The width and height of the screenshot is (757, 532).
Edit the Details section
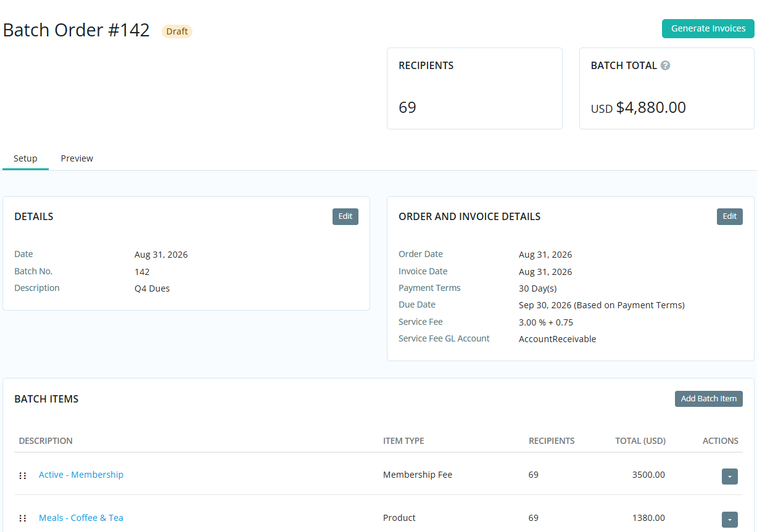pyautogui.click(x=345, y=216)
